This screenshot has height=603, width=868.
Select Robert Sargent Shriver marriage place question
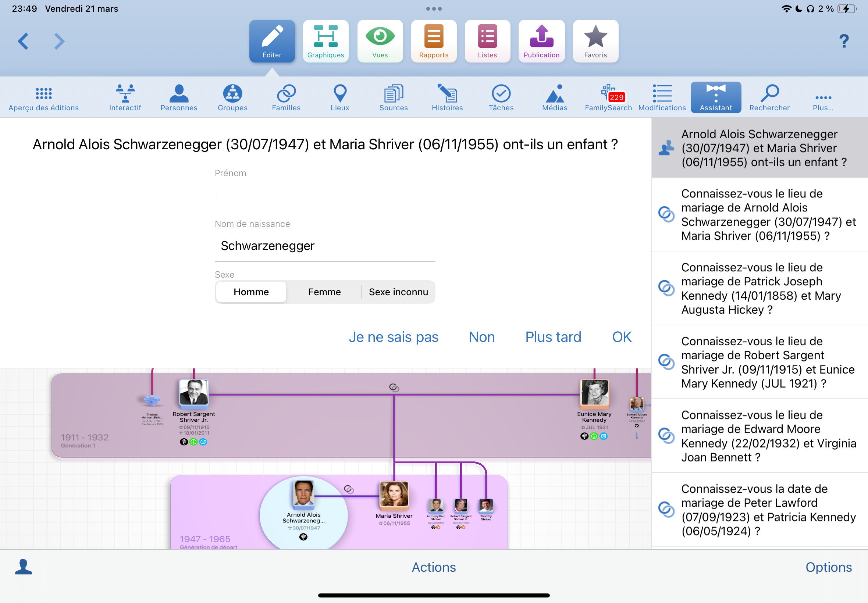(x=759, y=362)
